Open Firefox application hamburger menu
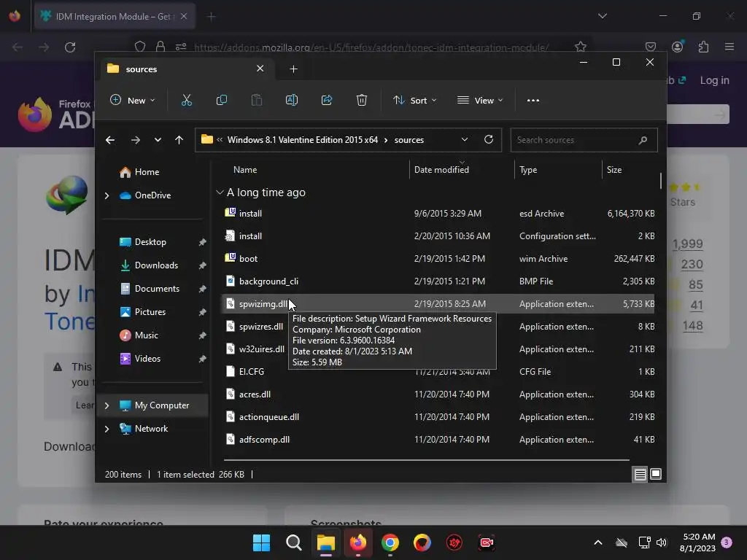Screen dimensions: 747x560 coord(729,47)
